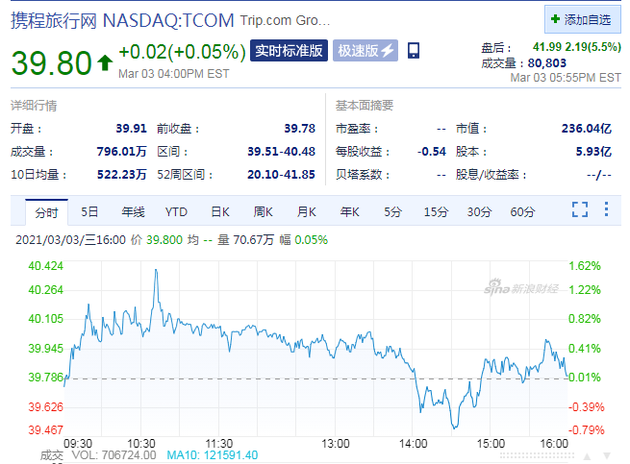The image size is (630, 464).
Task: Click the 16:00 closing point on chart
Action: click(x=567, y=376)
